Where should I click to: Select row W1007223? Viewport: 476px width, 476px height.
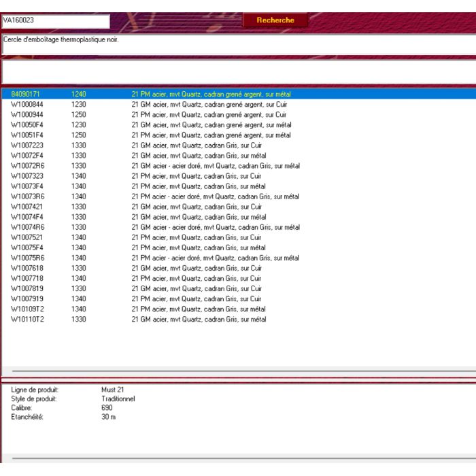tap(239, 146)
